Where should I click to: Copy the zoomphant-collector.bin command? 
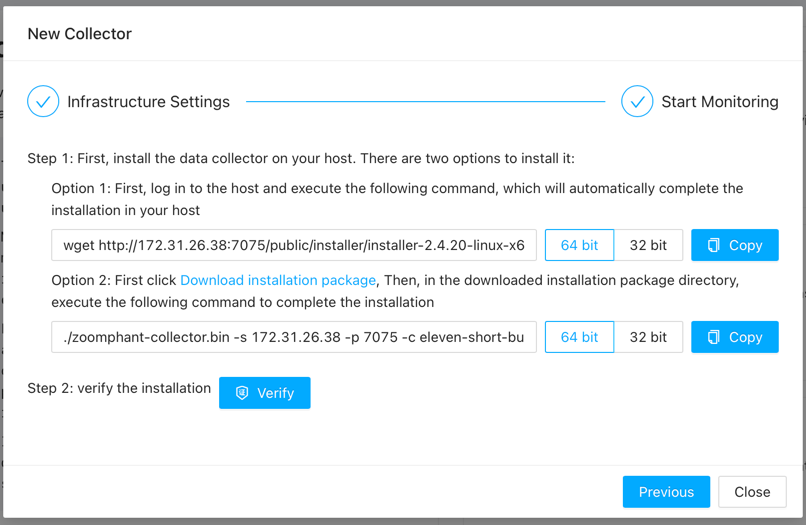click(x=734, y=337)
